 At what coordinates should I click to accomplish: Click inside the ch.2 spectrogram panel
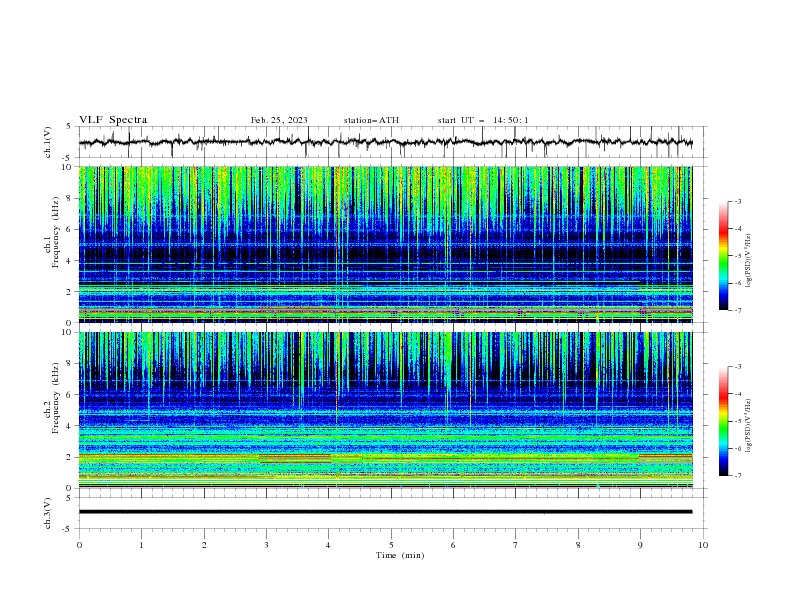pos(385,410)
